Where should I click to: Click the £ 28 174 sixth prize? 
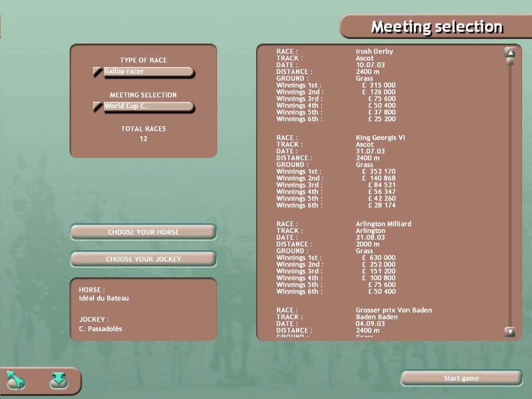[x=382, y=205]
